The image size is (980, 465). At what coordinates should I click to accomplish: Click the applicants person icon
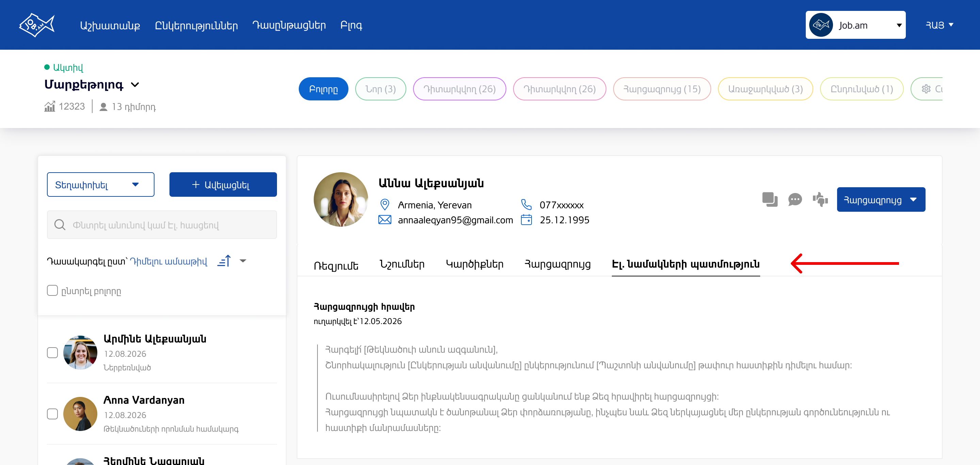click(103, 107)
